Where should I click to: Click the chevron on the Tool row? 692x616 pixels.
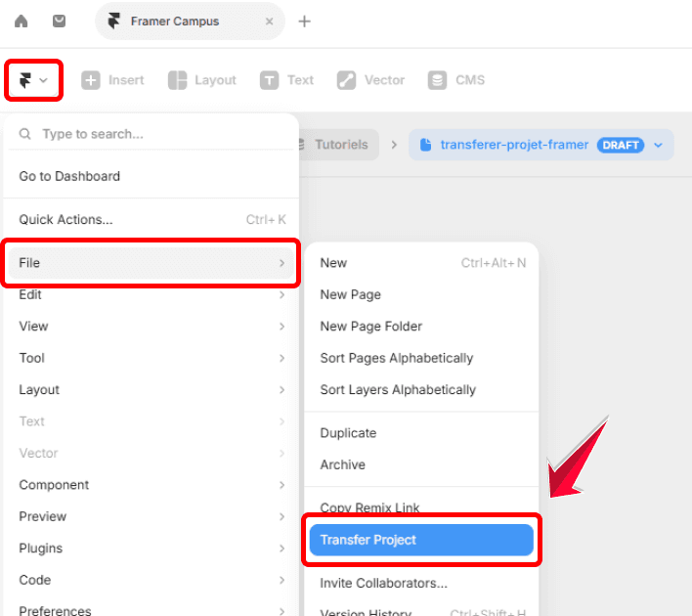282,358
